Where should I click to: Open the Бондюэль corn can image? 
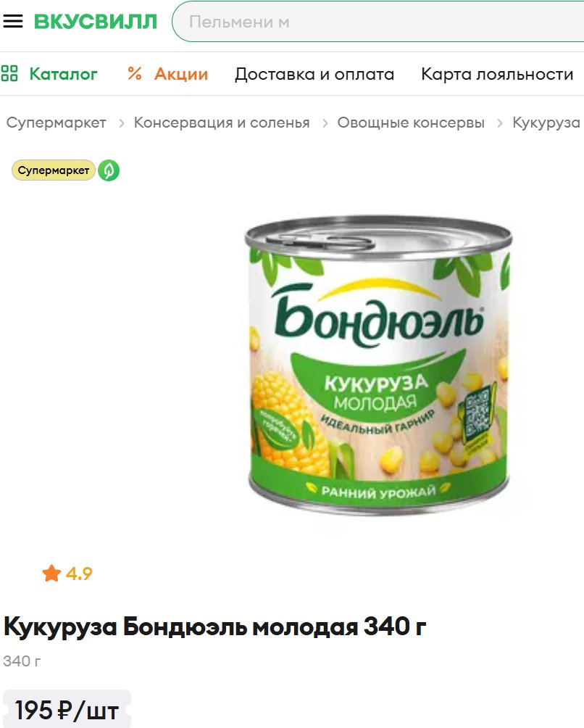click(x=378, y=365)
